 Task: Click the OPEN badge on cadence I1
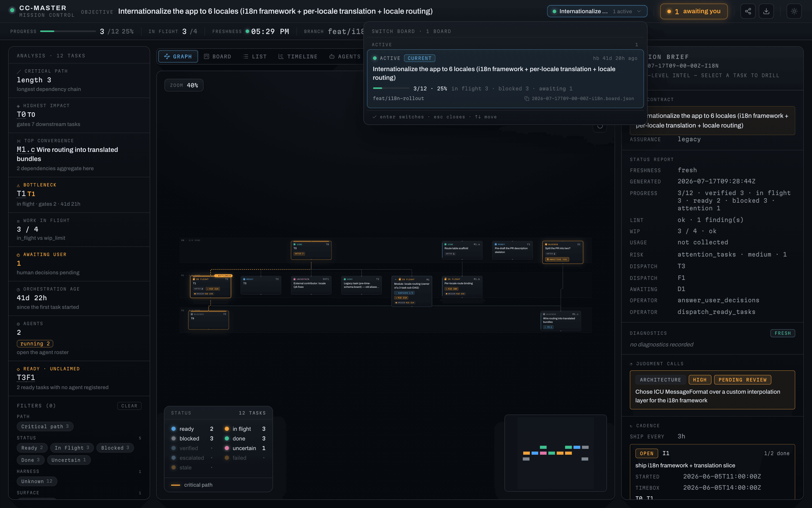pos(647,454)
